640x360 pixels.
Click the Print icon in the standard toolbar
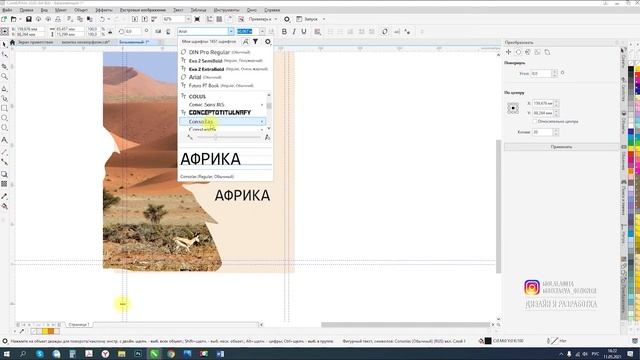58,19
